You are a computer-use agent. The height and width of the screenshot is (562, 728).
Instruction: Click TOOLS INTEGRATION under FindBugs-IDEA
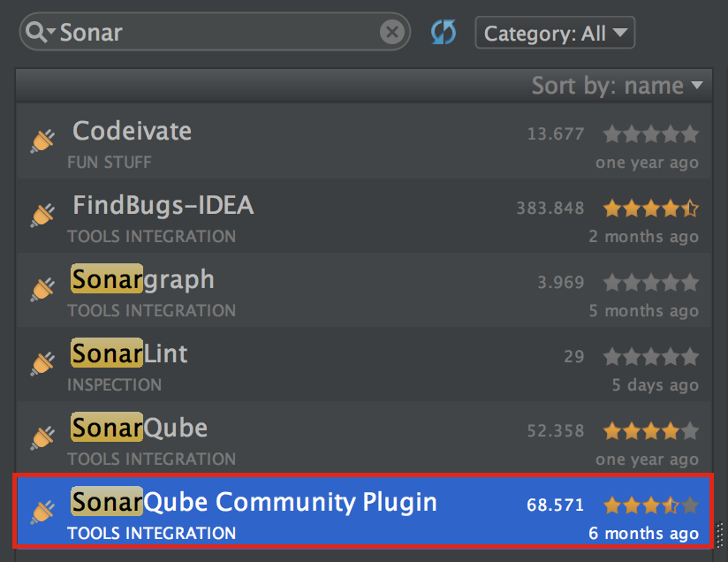click(151, 237)
